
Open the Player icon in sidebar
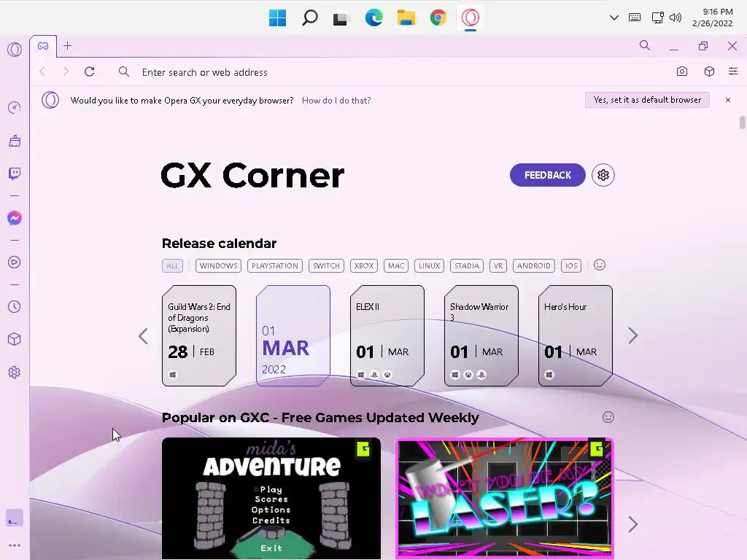(x=15, y=262)
